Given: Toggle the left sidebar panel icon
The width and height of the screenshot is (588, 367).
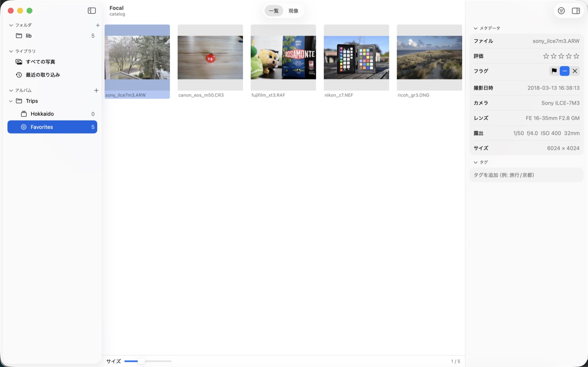Looking at the screenshot, I should click(x=92, y=11).
